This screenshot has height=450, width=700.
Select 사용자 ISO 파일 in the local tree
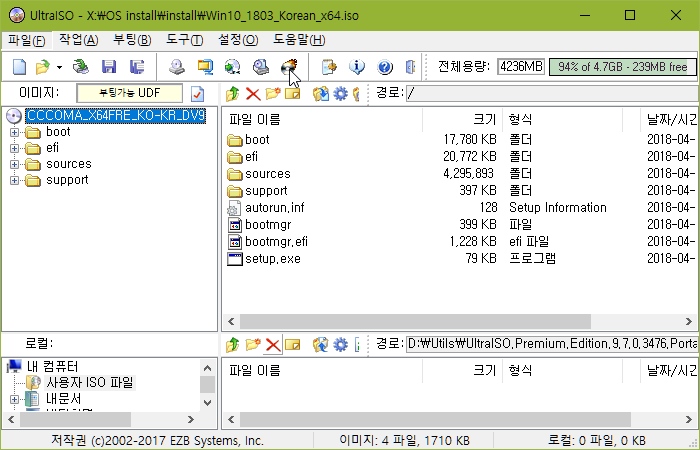click(x=90, y=383)
